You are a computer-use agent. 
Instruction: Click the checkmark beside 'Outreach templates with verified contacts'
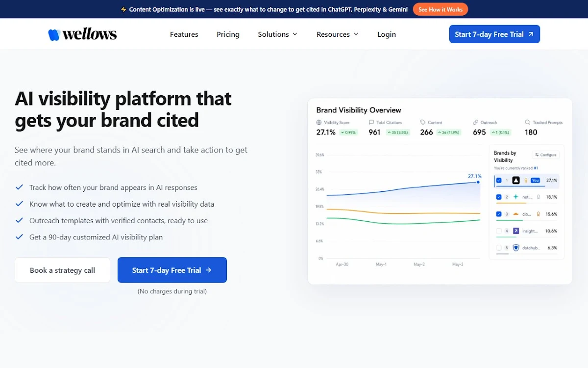(x=19, y=220)
